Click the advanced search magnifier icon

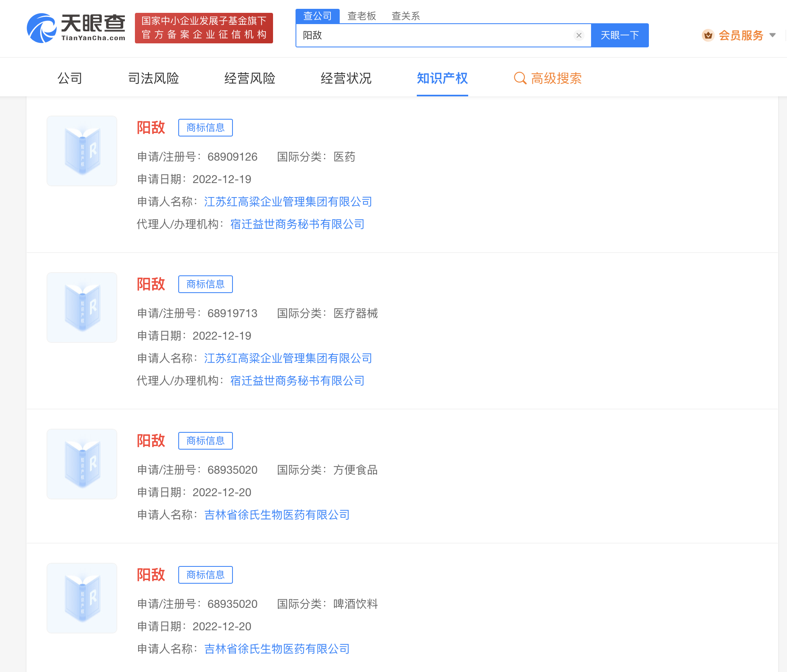click(520, 78)
